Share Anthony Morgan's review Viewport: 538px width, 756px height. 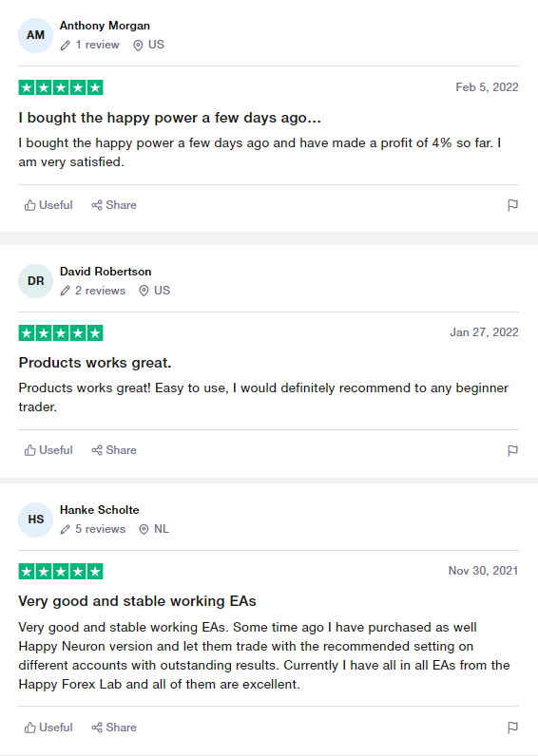tap(114, 205)
